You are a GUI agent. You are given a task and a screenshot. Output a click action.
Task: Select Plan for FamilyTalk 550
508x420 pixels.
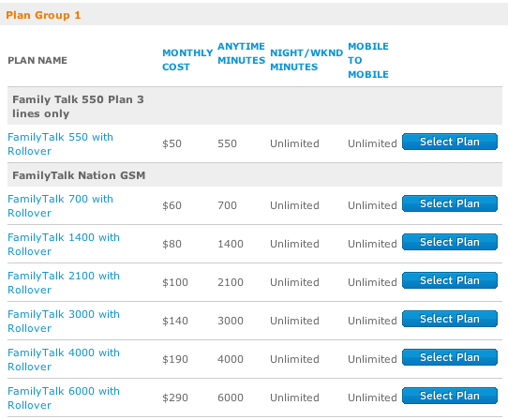[450, 142]
